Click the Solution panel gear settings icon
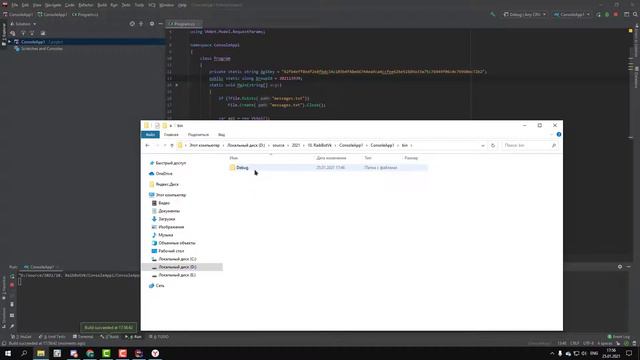640x360 pixels. click(152, 24)
